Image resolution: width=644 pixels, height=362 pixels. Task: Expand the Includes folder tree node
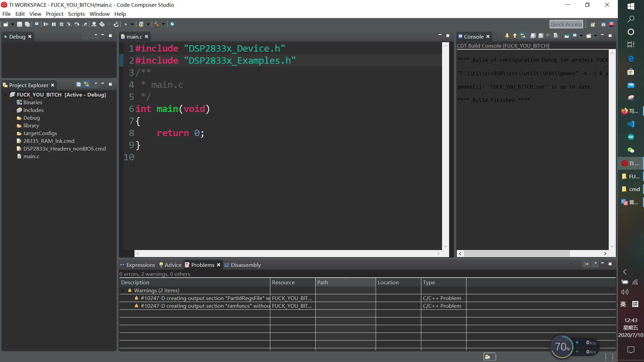[x=13, y=110]
